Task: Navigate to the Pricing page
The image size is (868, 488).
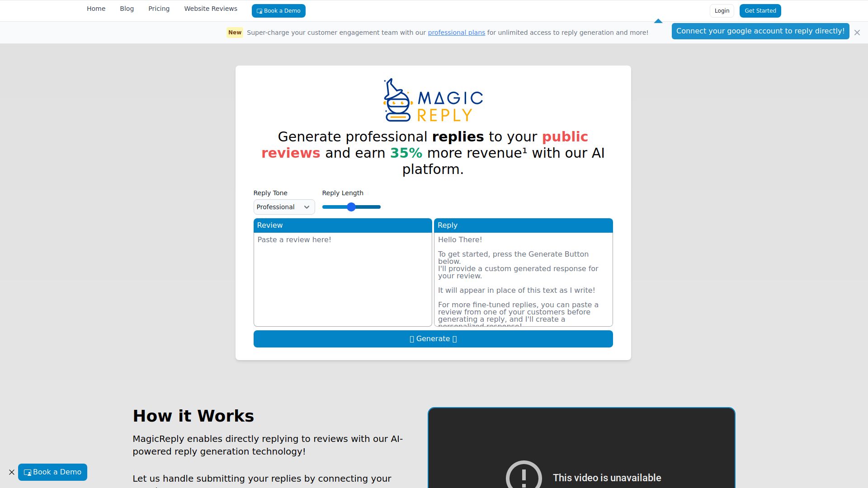Action: pyautogui.click(x=159, y=9)
